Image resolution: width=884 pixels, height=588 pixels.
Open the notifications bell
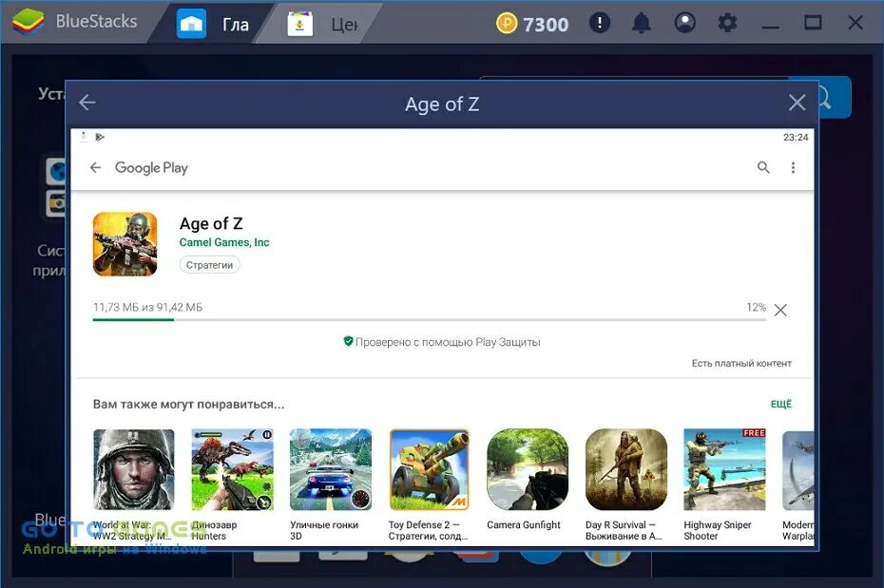(642, 23)
